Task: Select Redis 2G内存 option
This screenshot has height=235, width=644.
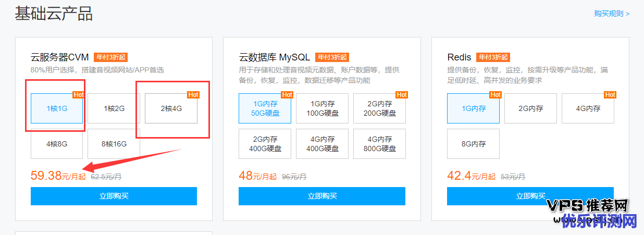Action: point(530,108)
